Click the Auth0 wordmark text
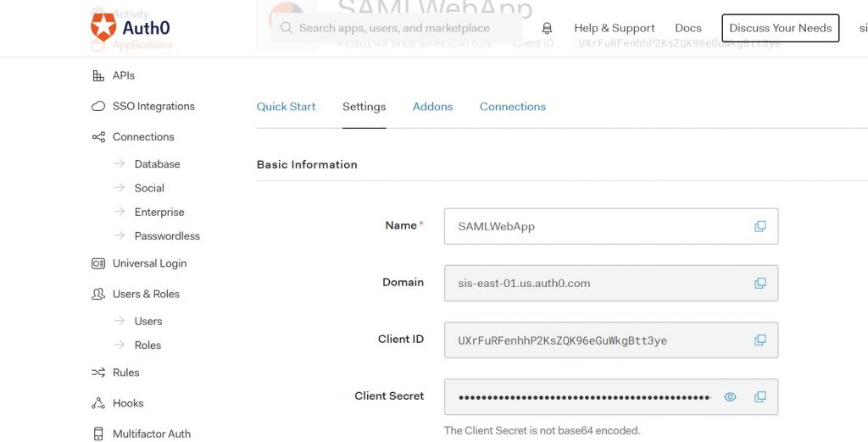 tap(146, 28)
